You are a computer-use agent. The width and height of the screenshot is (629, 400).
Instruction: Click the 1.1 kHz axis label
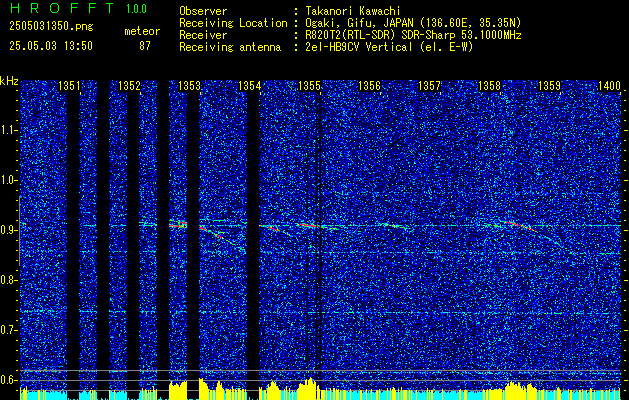click(8, 131)
